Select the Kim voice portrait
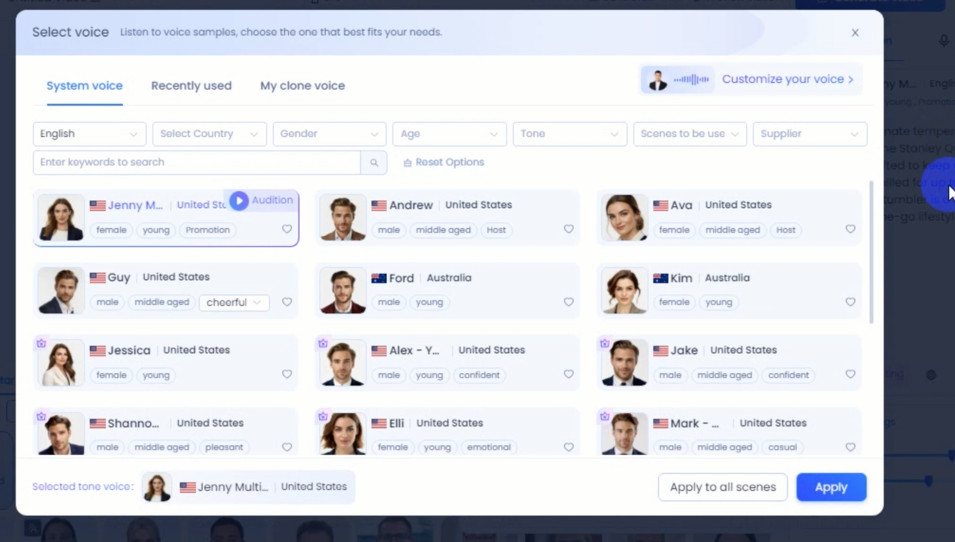The image size is (955, 542). point(624,291)
